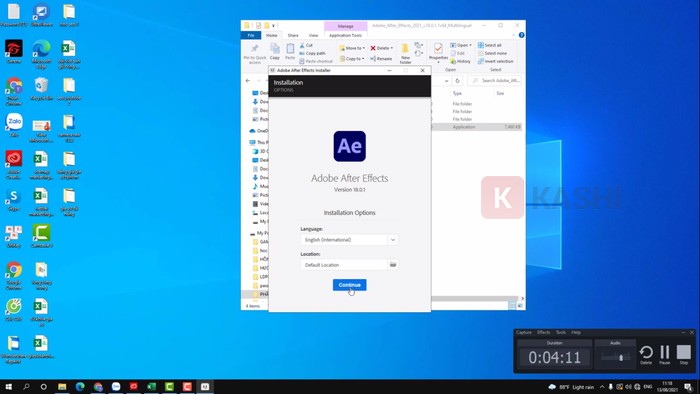Open the Windows Start menu
700x394 pixels.
pos(8,386)
